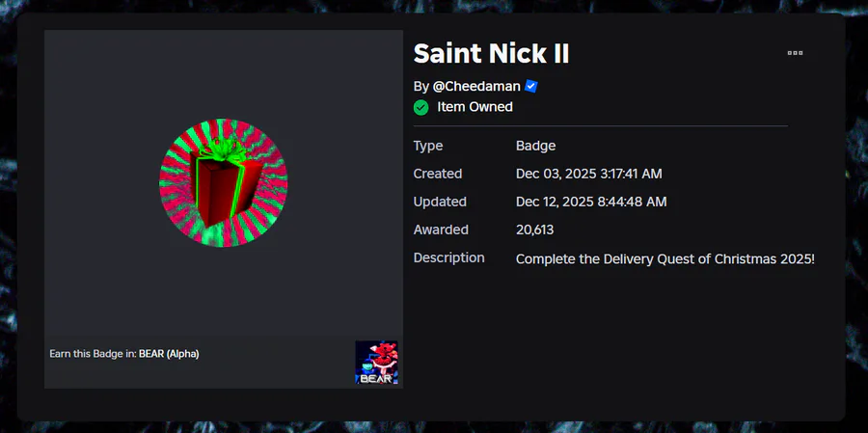
Task: Open the @Cheedaman creator profile link
Action: (476, 86)
